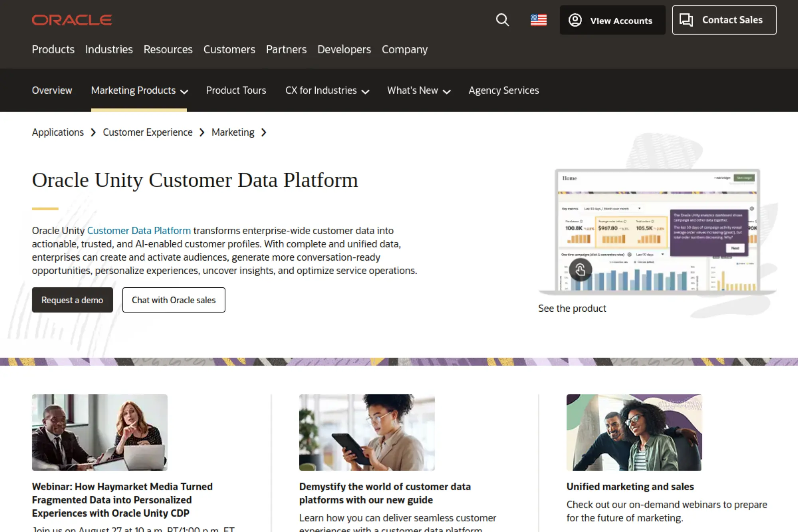The image size is (798, 532).
Task: Open the Products menu
Action: click(x=53, y=49)
